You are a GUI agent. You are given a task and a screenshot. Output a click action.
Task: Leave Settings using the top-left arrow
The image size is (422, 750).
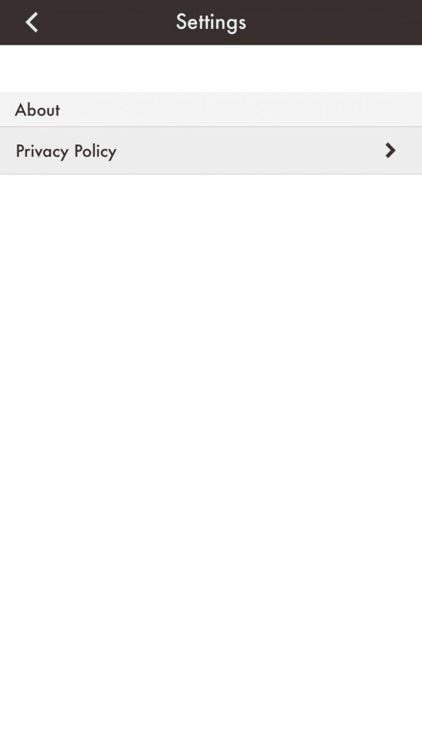[32, 22]
